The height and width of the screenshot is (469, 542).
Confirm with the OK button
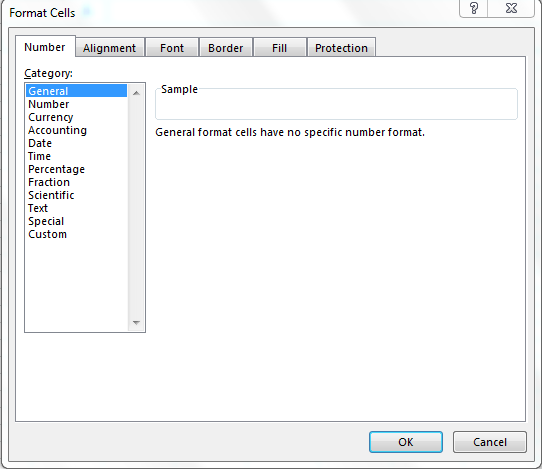click(x=406, y=442)
